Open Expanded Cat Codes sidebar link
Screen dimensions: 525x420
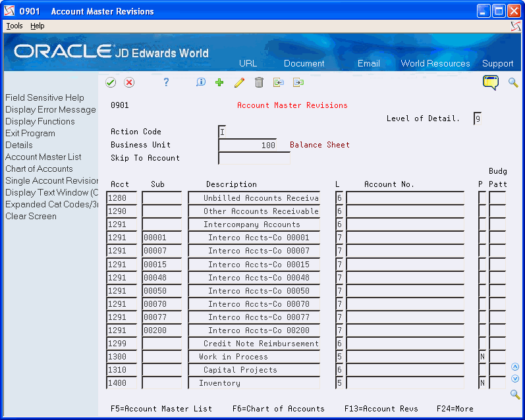coord(51,204)
